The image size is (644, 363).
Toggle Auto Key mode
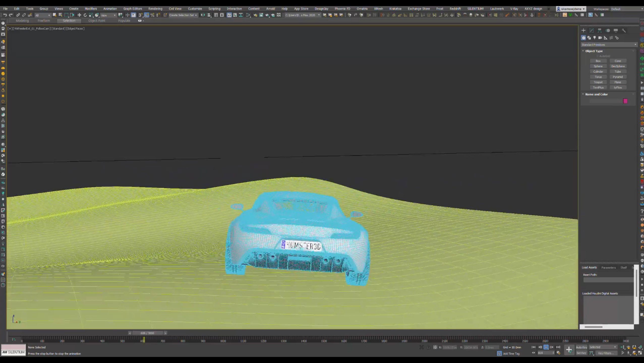[x=581, y=347]
